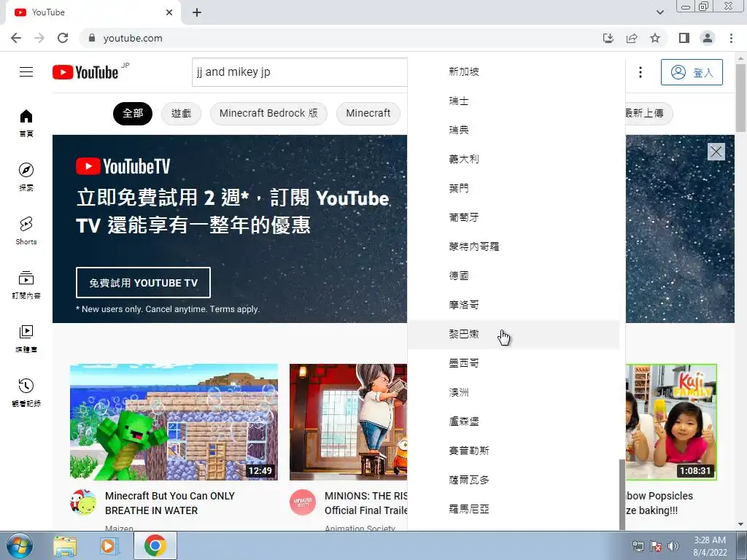Open a new browser tab

(x=197, y=12)
